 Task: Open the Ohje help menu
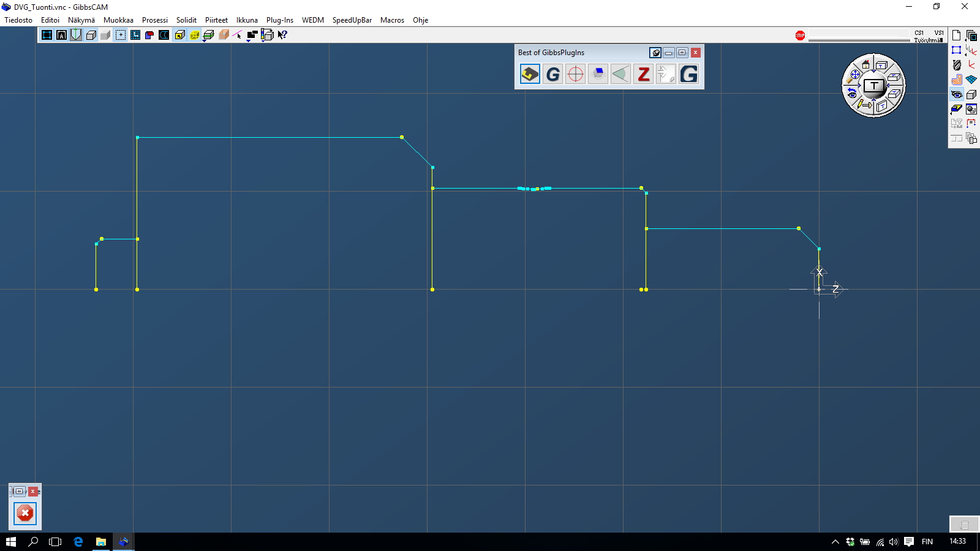(420, 20)
